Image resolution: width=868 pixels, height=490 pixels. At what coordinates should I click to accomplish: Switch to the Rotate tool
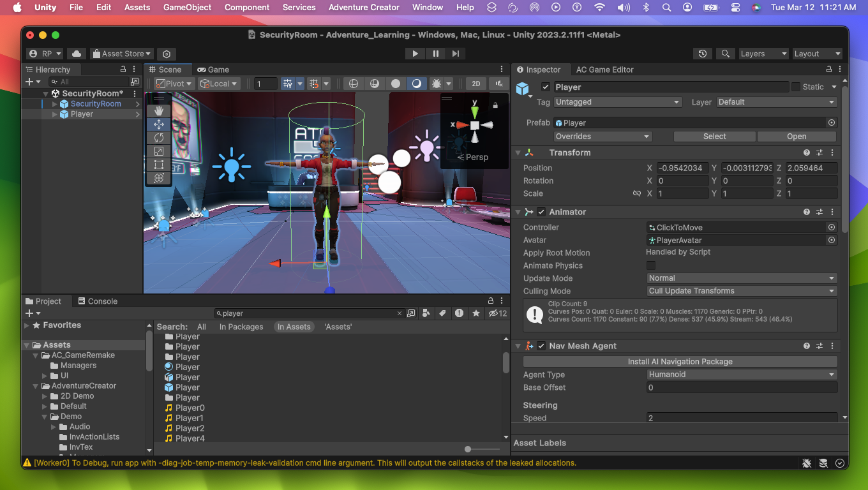[x=160, y=137]
